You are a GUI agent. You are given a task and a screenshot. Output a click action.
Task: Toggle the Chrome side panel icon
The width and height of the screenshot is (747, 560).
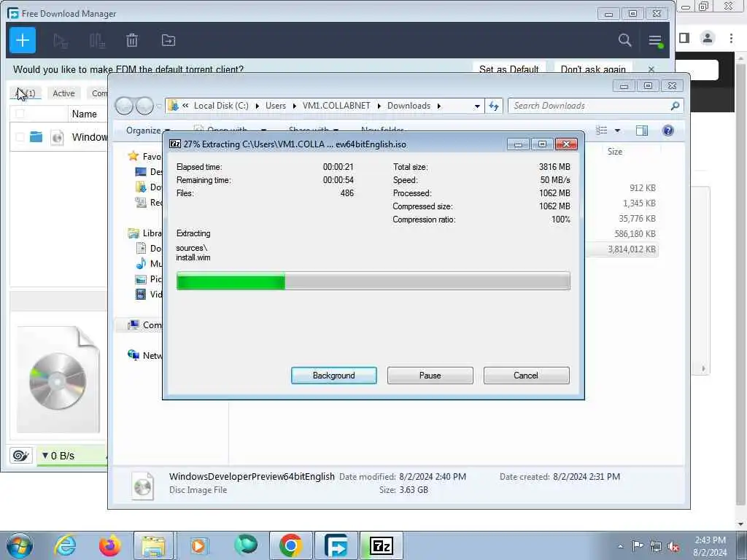coord(684,38)
